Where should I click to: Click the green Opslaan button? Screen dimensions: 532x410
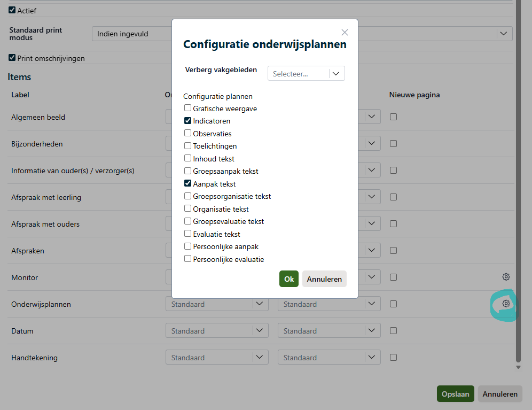pyautogui.click(x=455, y=394)
